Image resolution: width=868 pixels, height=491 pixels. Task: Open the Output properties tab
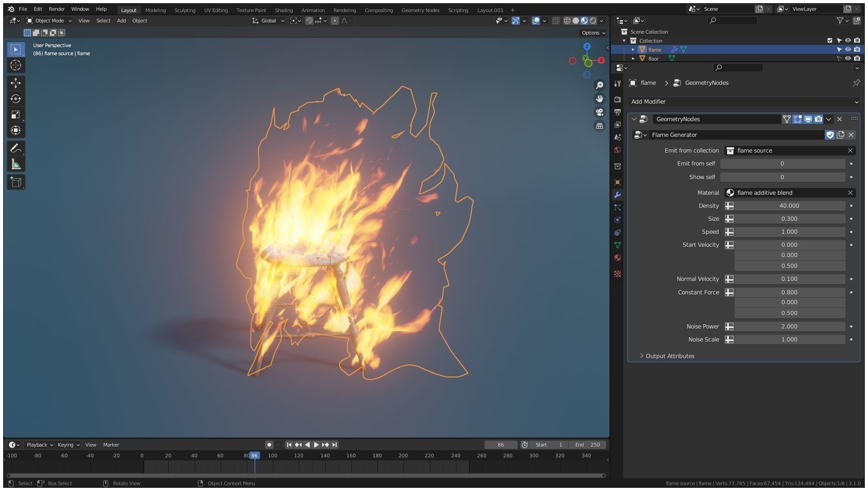click(x=618, y=112)
